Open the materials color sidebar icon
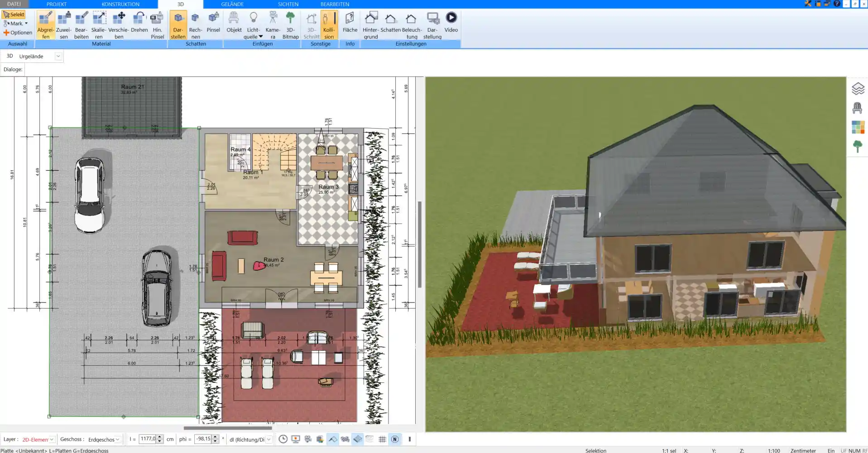This screenshot has height=453, width=868. pyautogui.click(x=858, y=127)
